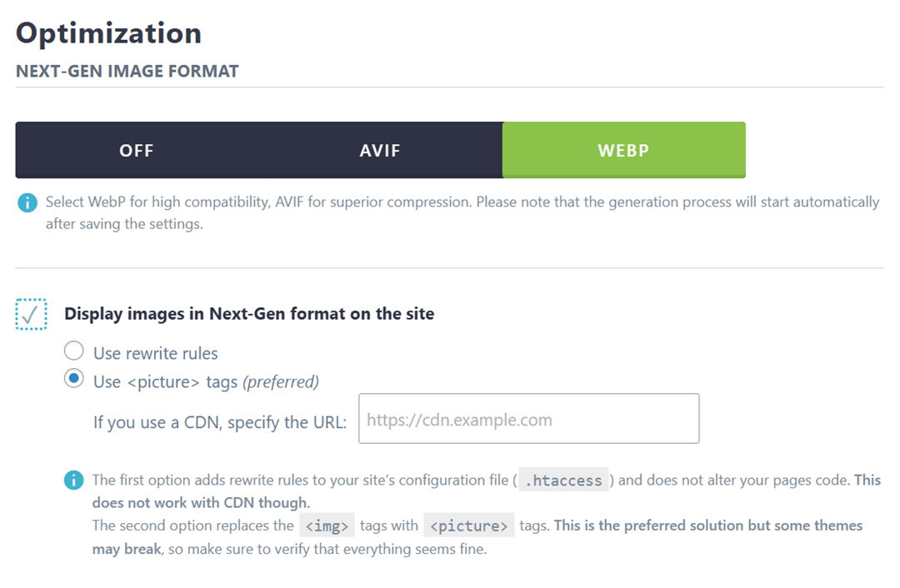Switch the image format to OFF

(137, 151)
